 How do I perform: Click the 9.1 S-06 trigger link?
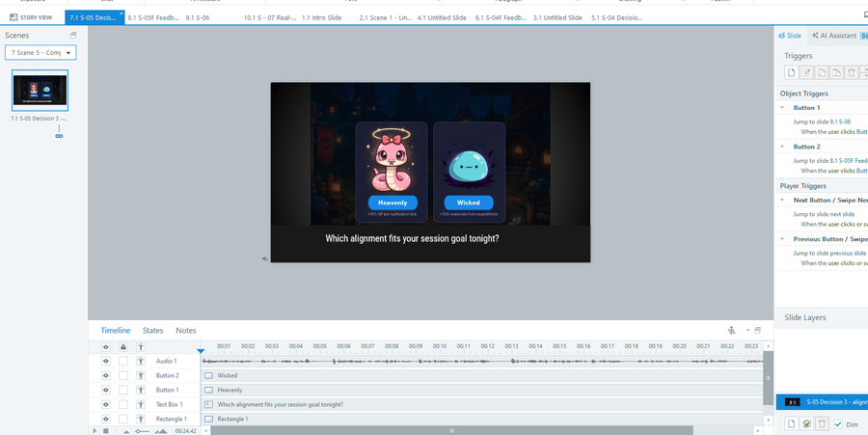click(x=840, y=122)
